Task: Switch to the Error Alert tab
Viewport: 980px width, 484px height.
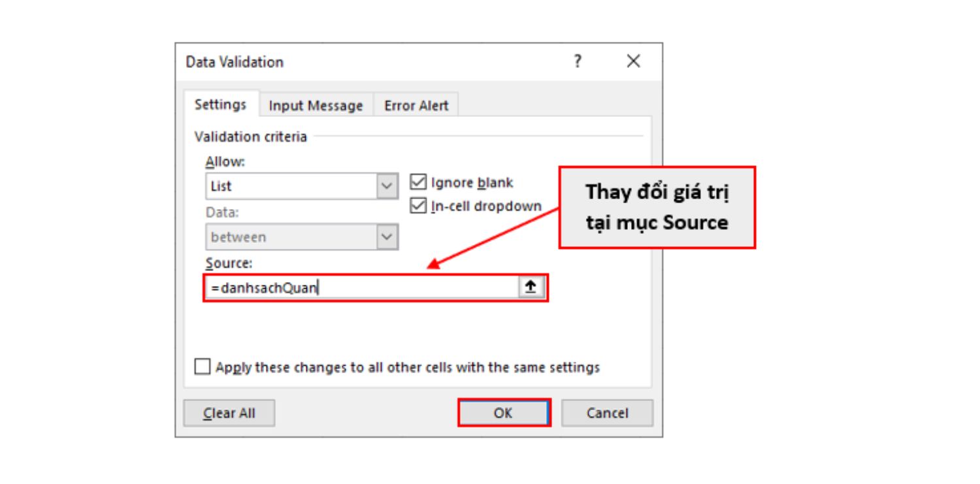Action: tap(416, 105)
